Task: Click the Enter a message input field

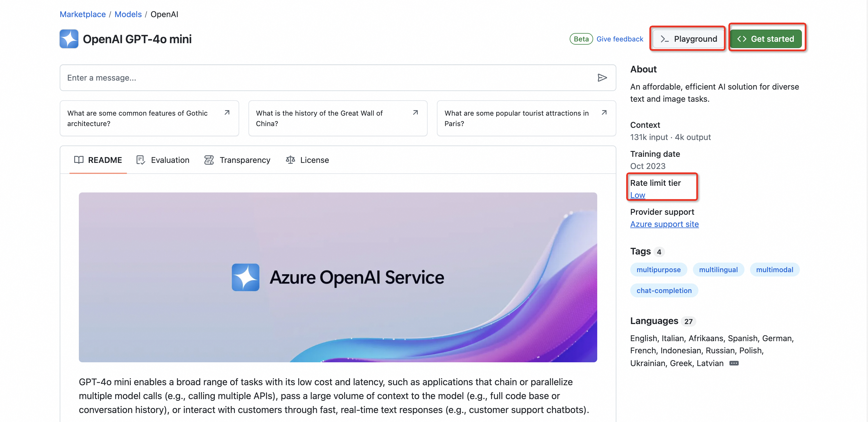Action: point(324,78)
